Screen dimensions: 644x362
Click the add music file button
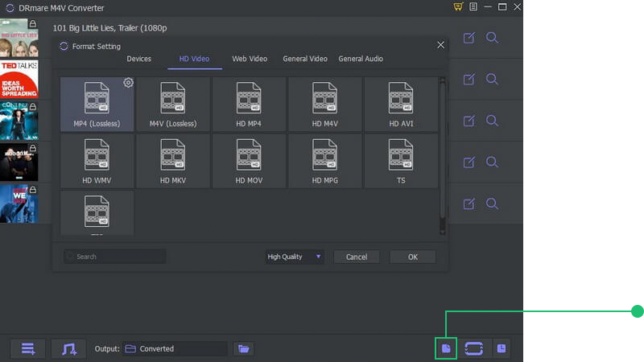pyautogui.click(x=68, y=349)
